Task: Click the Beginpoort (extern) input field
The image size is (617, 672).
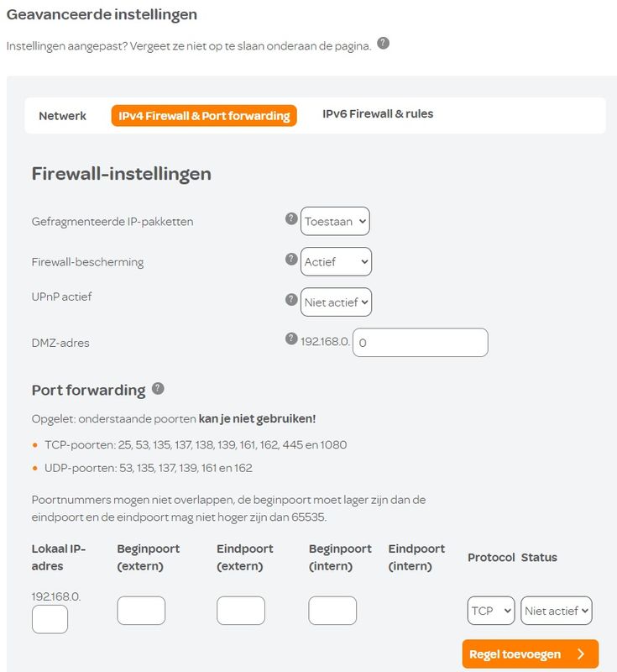Action: tap(141, 611)
